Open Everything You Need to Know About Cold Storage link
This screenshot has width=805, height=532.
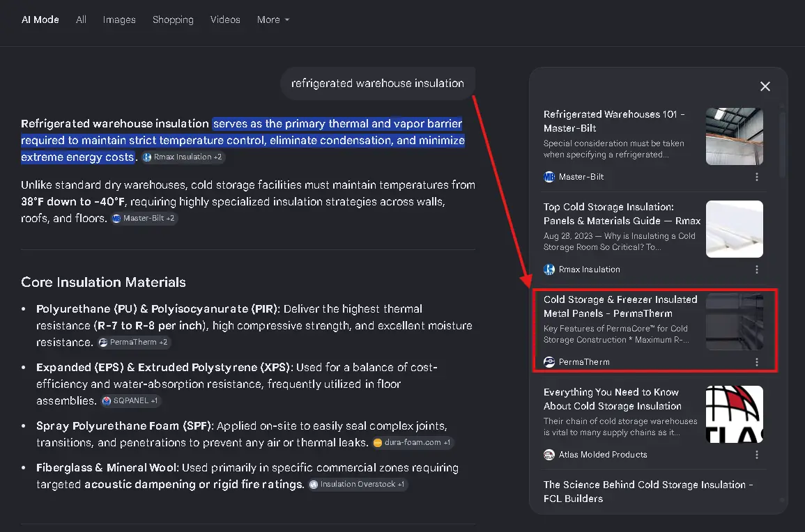pyautogui.click(x=613, y=399)
